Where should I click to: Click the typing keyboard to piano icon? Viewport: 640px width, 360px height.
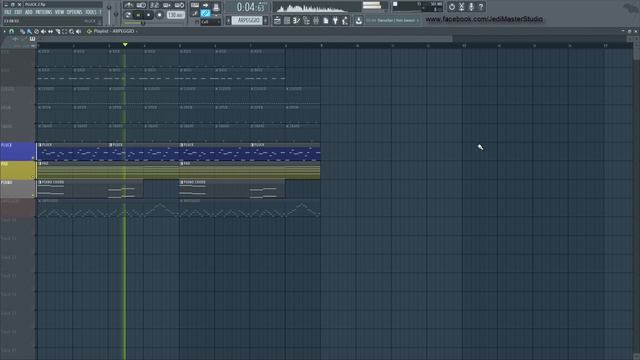(195, 5)
